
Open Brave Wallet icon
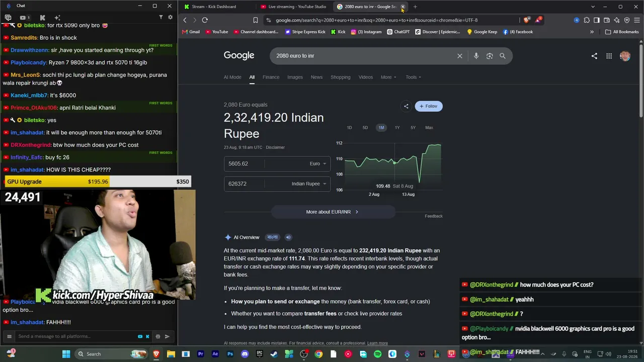point(607,20)
